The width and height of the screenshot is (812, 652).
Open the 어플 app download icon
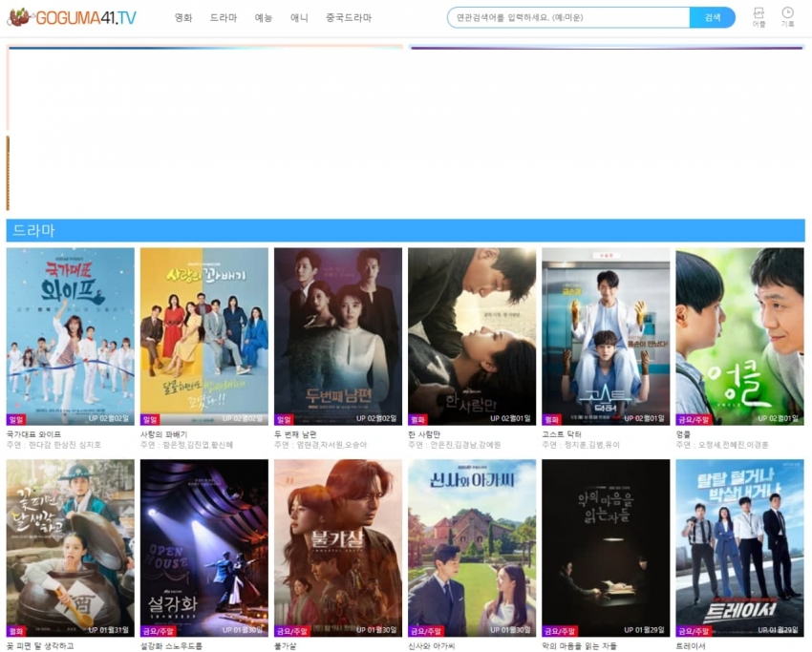pyautogui.click(x=759, y=17)
